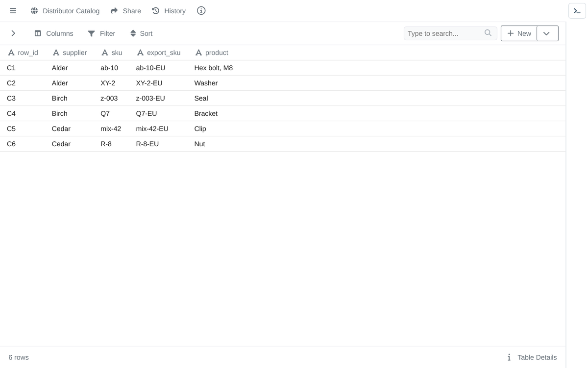Open the New button dropdown arrow
Screen dimensions: 588x368
(x=547, y=33)
